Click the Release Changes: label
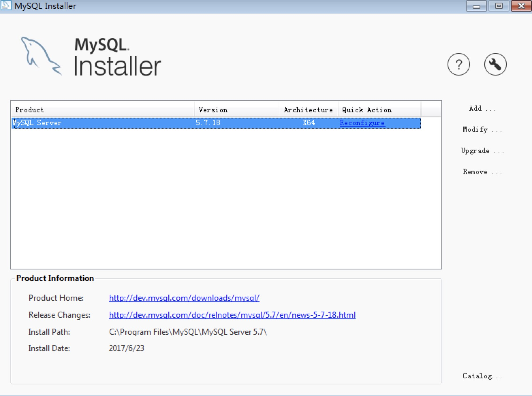Image resolution: width=532 pixels, height=396 pixels. pyautogui.click(x=60, y=315)
